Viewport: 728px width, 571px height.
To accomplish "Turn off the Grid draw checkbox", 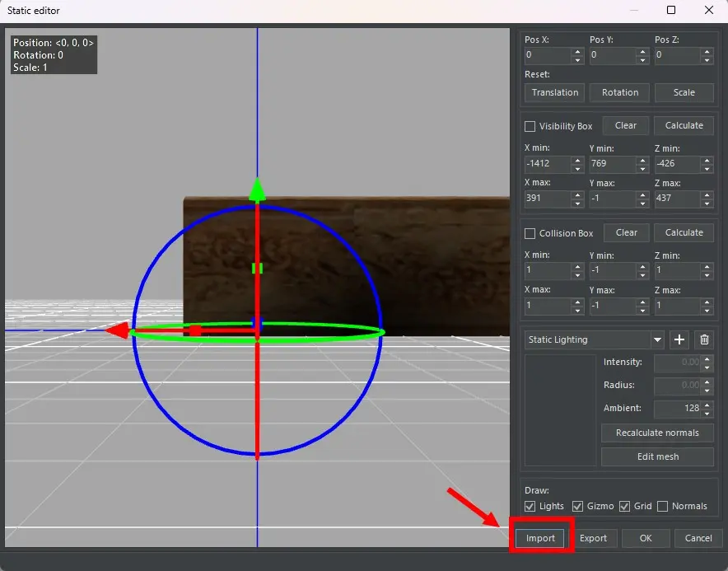I will click(x=624, y=506).
